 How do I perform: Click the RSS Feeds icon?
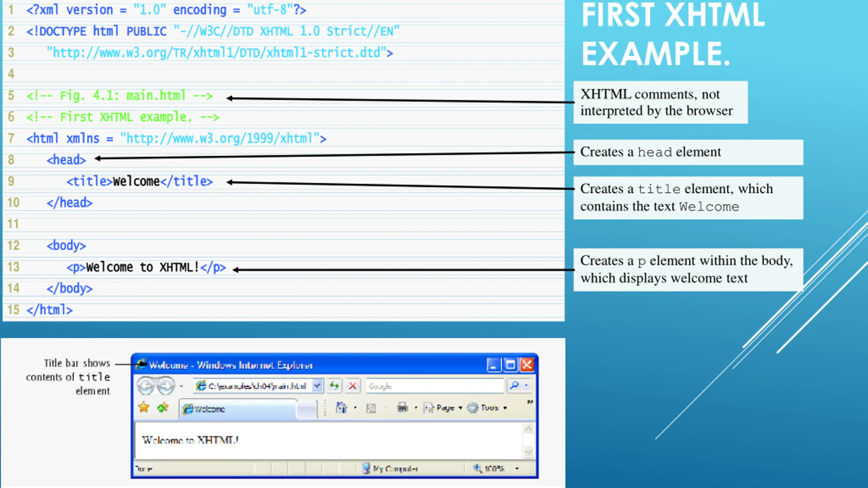(x=371, y=408)
